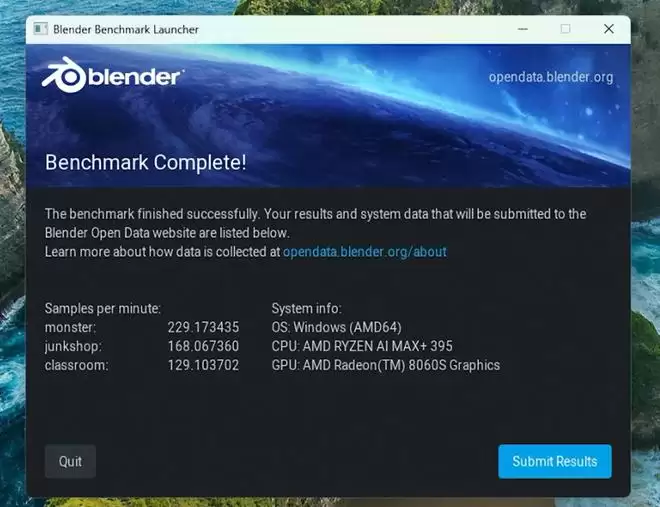Click 'OS: Windows (AMD64)' line
This screenshot has height=507, width=660.
tap(336, 327)
